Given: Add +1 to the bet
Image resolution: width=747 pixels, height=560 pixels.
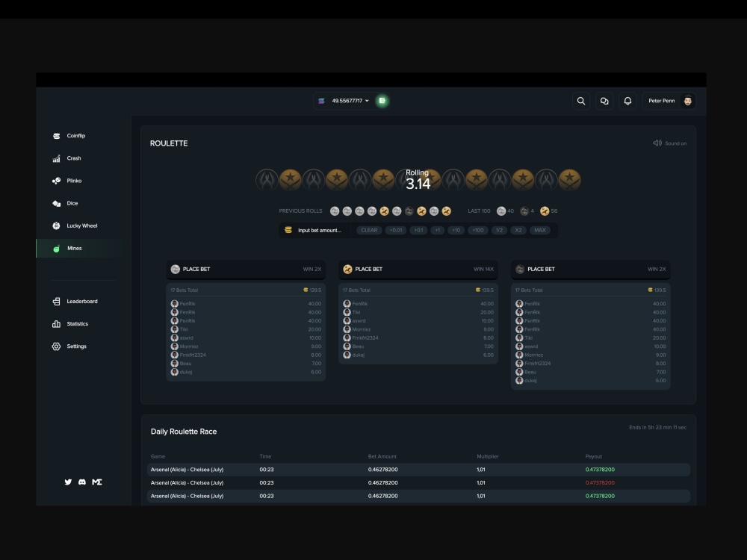Looking at the screenshot, I should pos(437,231).
